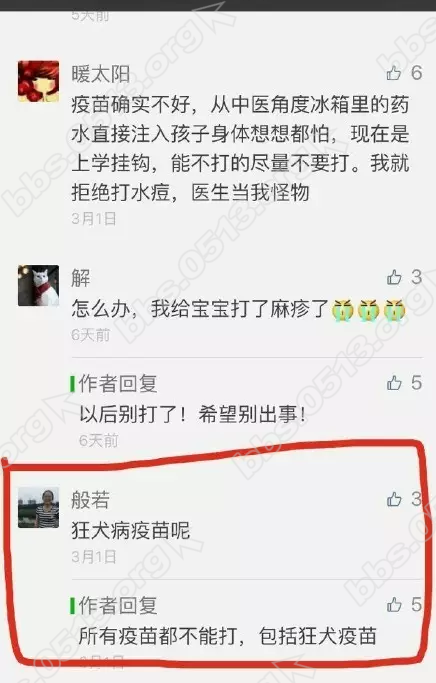Tap comment text '狂犬病疫苗呢'

(x=131, y=531)
